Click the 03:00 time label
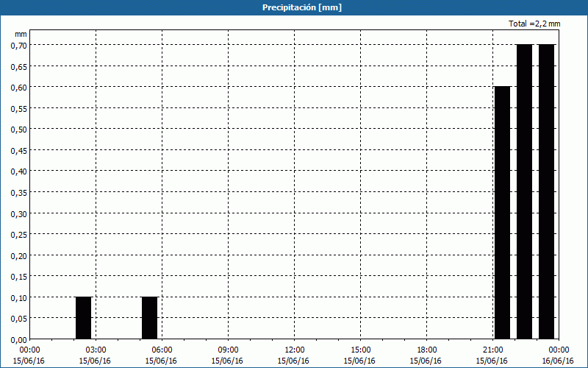Viewport: 588px width, 368px height. coord(96,350)
